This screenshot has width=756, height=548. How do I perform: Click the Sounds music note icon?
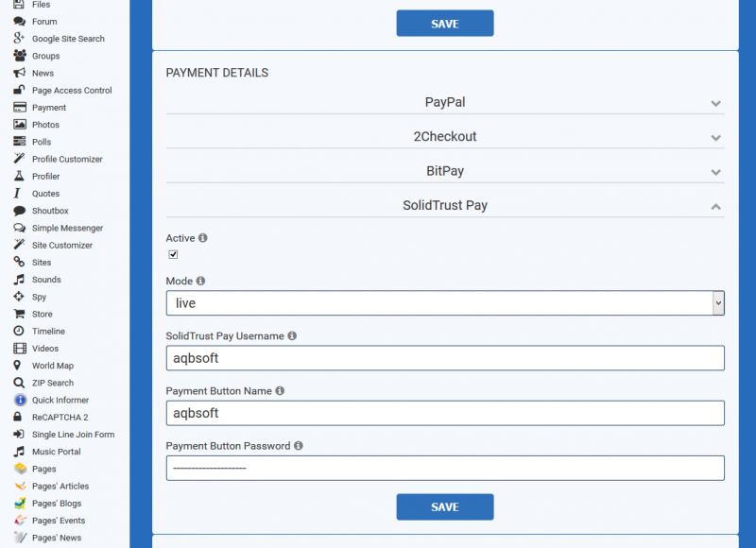[x=19, y=279]
